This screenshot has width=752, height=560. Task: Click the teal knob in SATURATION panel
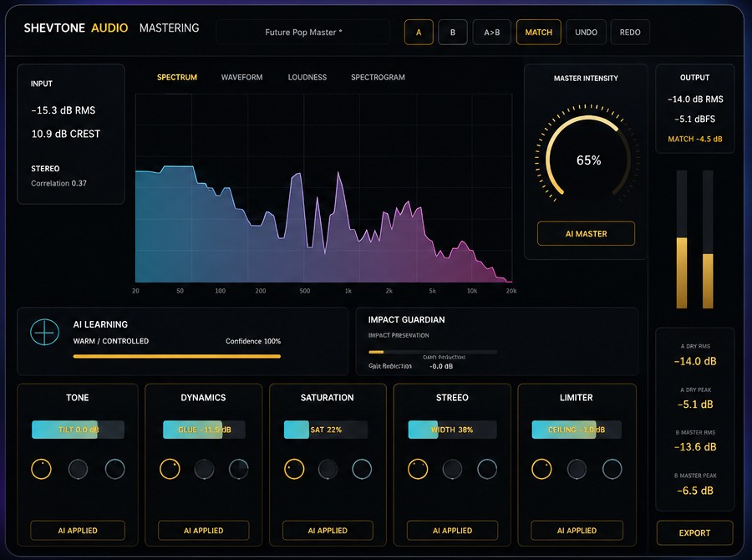click(x=362, y=469)
